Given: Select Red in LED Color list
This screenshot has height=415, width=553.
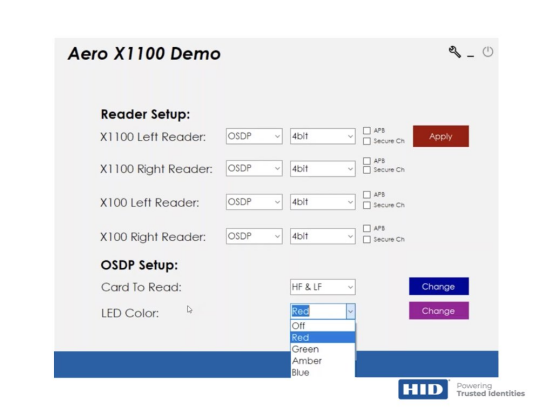Looking at the screenshot, I should [323, 337].
